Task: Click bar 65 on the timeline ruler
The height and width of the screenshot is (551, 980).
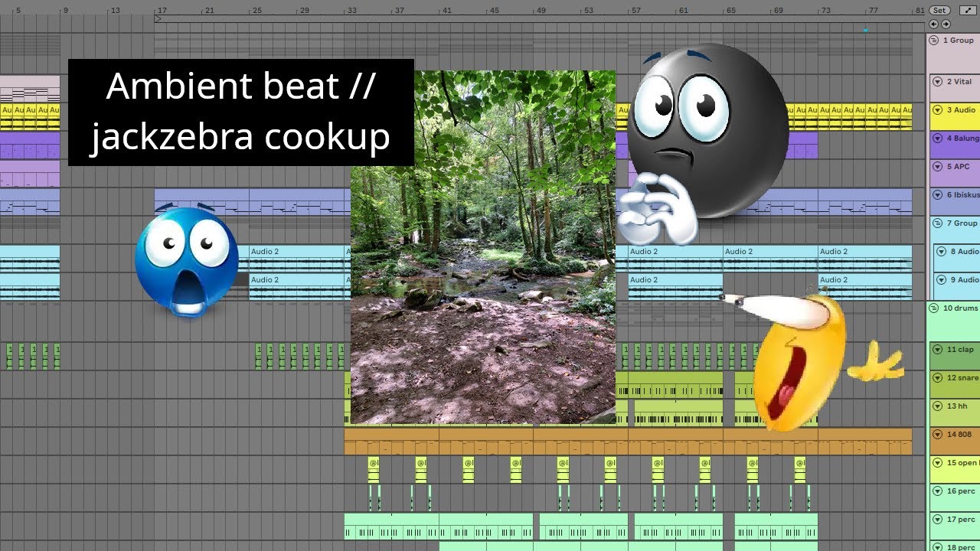Action: click(731, 11)
